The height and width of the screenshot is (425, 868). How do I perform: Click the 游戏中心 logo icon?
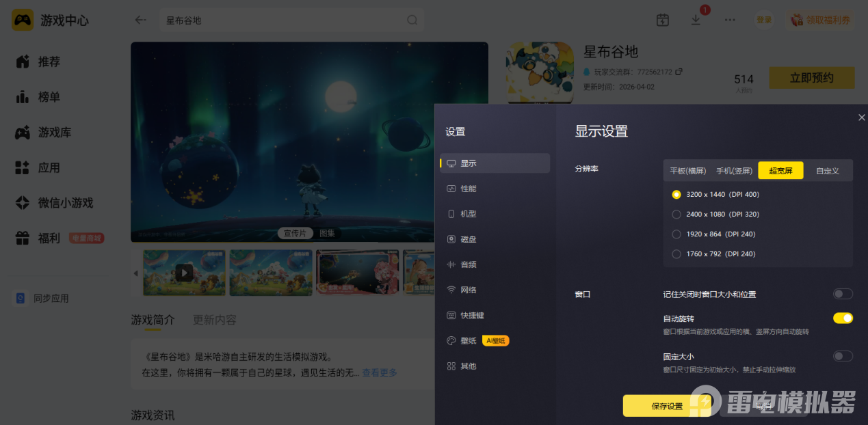[x=23, y=20]
